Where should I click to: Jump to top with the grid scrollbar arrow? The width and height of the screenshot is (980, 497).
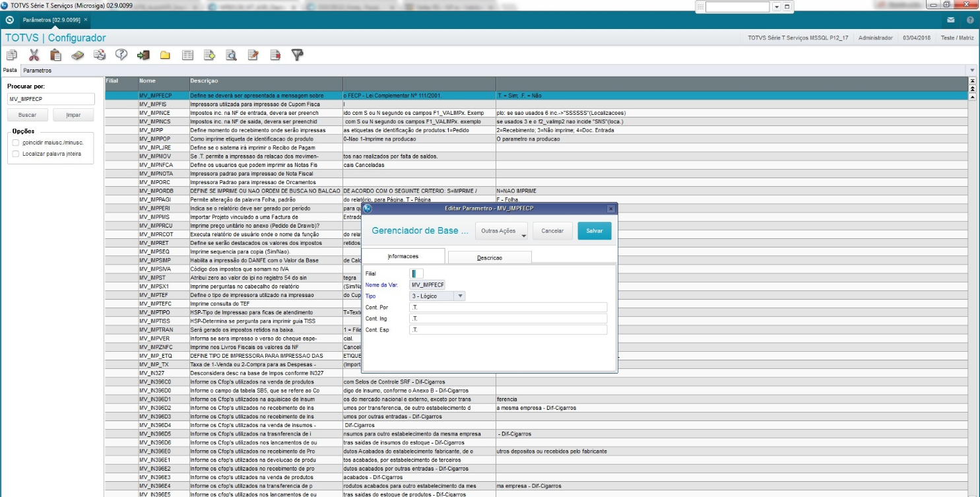pyautogui.click(x=972, y=81)
